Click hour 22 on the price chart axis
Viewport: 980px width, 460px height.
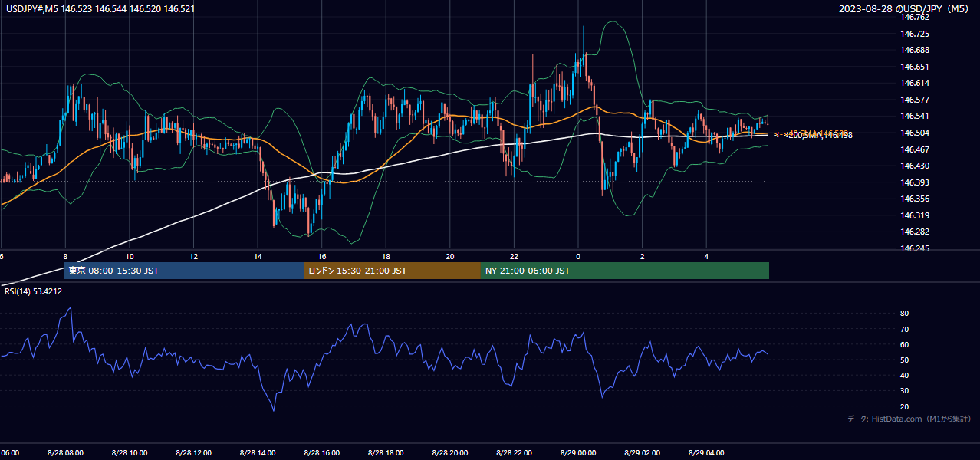tap(515, 256)
